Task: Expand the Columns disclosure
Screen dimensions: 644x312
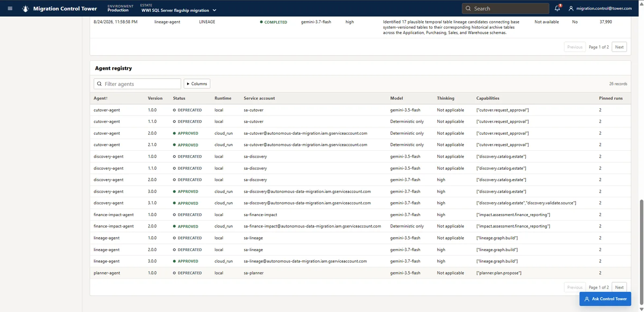Action: coord(197,84)
